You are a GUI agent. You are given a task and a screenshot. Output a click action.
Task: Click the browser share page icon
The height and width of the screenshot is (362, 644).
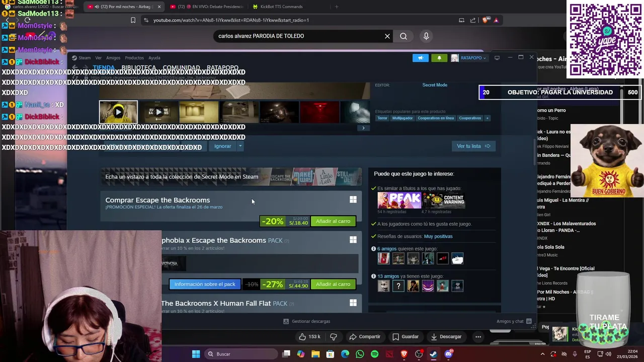pos(473,20)
